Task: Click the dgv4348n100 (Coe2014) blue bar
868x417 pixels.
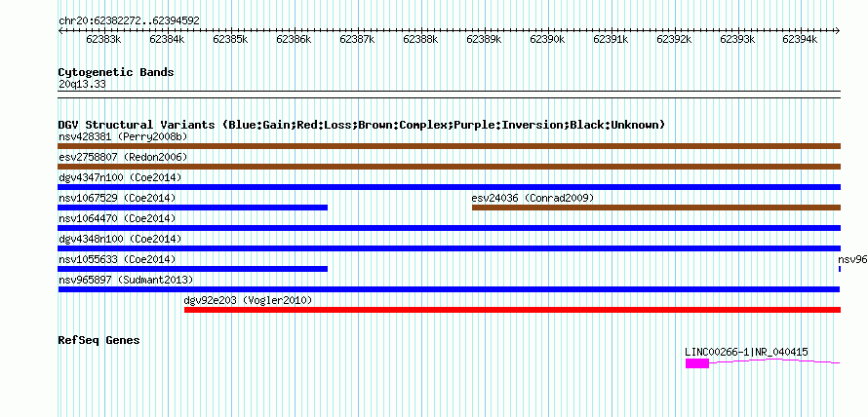Action: tap(449, 248)
